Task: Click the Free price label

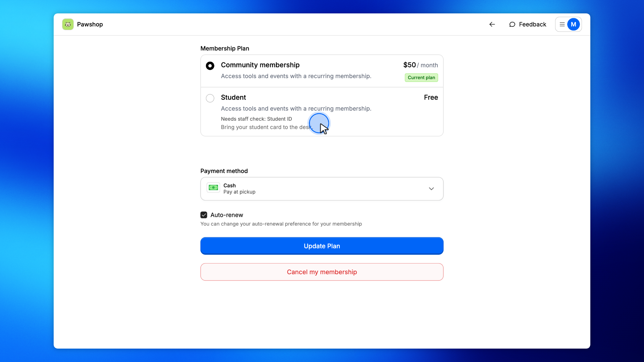Action: (431, 98)
